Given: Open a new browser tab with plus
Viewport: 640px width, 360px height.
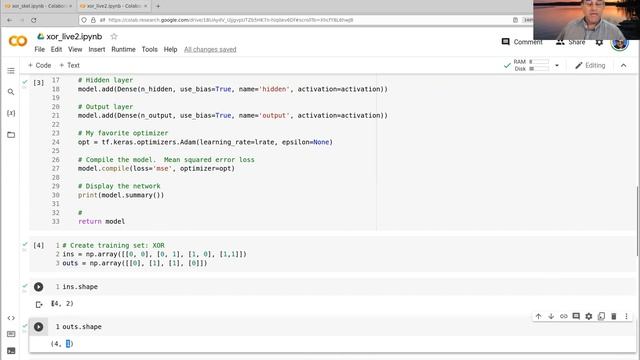Looking at the screenshot, I should tap(158, 6).
